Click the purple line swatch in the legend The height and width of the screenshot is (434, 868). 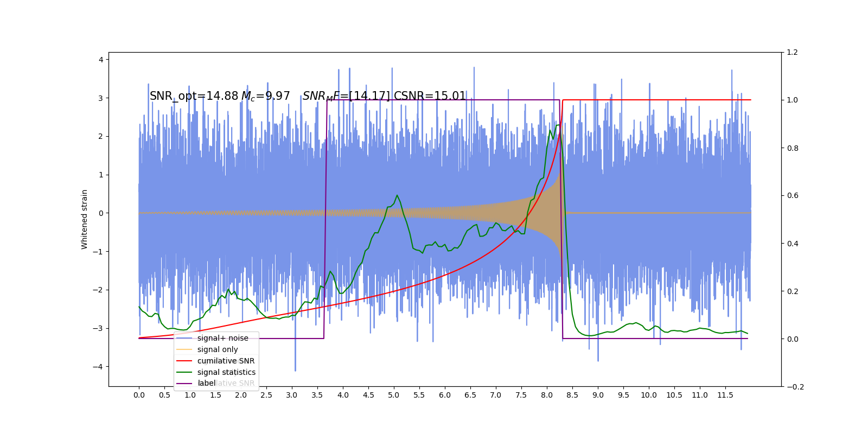[x=184, y=383]
